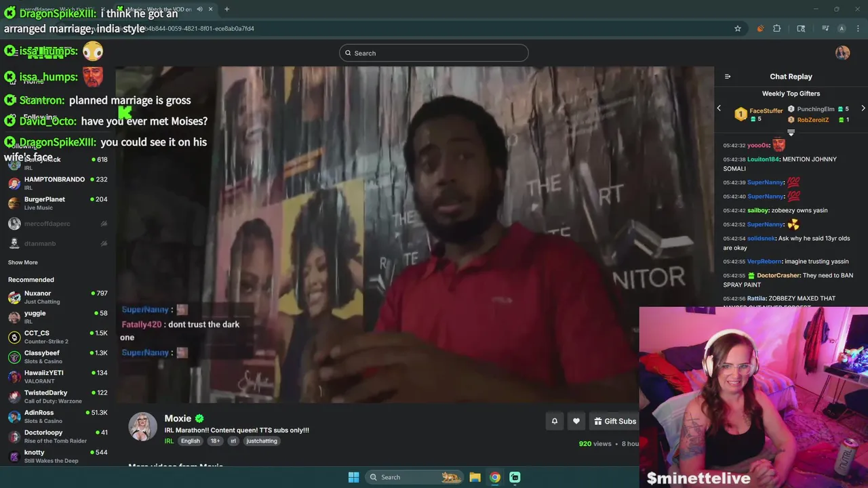
Task: Open the tab search icon in Chrome
Action: [x=801, y=28]
